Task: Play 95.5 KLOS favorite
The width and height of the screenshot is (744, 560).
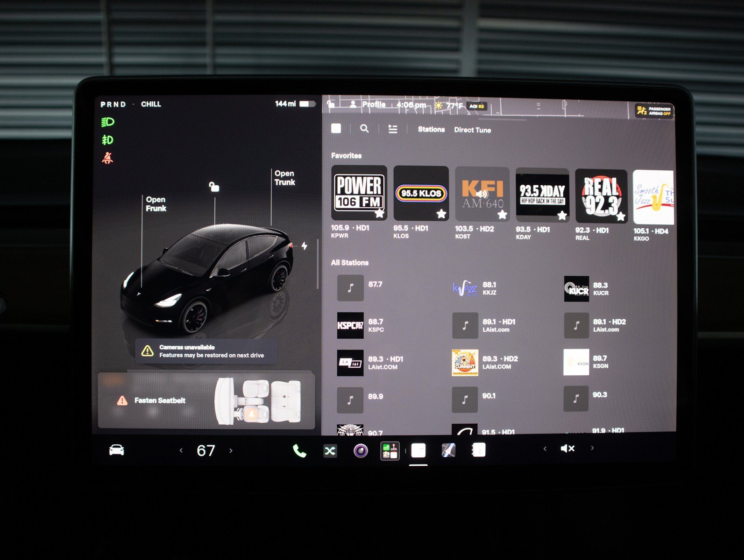Action: (421, 193)
